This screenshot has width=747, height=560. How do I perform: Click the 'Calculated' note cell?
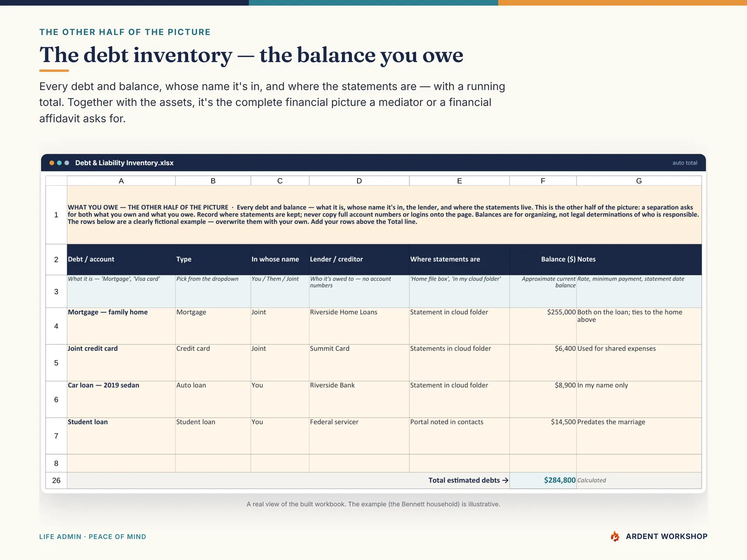point(639,480)
